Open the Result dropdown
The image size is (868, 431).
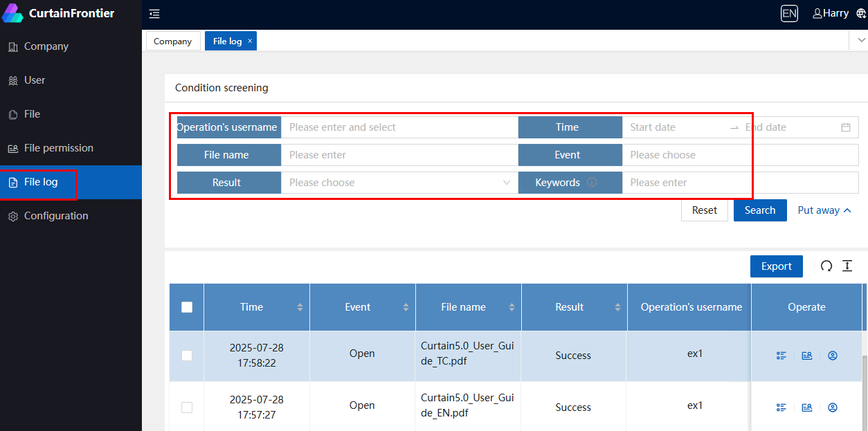399,183
